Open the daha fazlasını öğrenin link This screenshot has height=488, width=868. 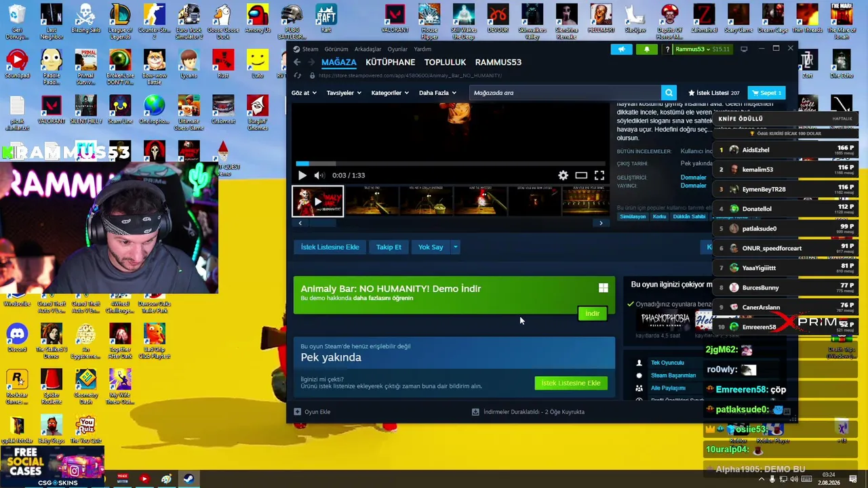383,298
